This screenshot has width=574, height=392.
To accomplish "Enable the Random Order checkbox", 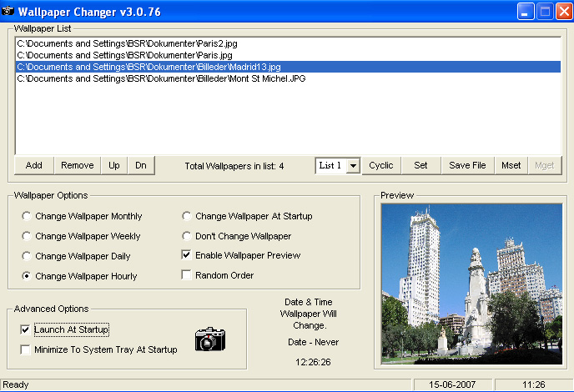I will pos(186,275).
